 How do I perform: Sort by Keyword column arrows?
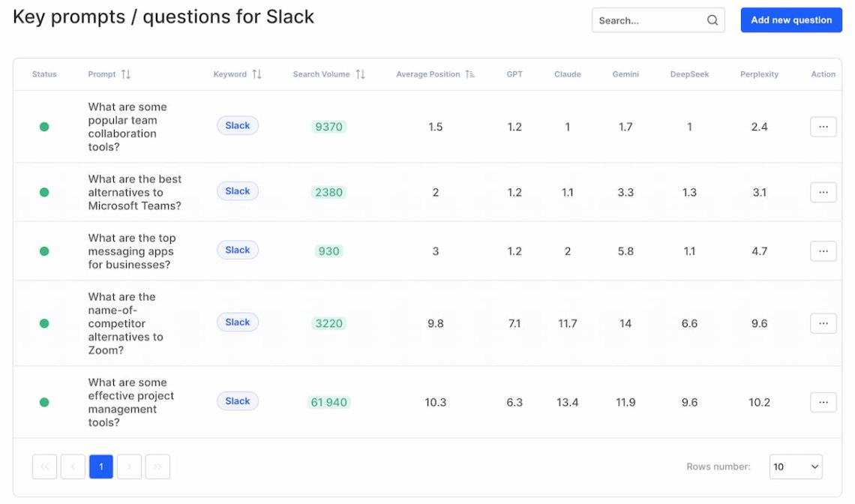coord(256,74)
